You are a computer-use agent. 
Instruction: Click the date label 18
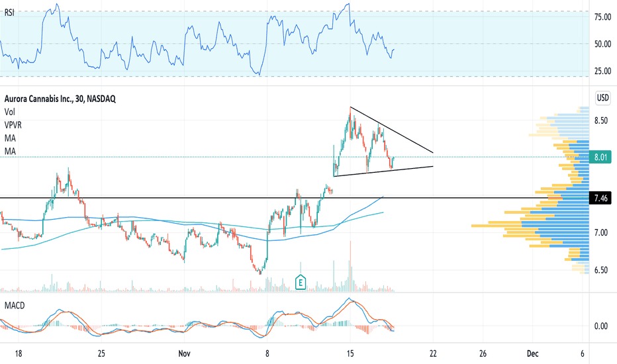tap(18, 353)
